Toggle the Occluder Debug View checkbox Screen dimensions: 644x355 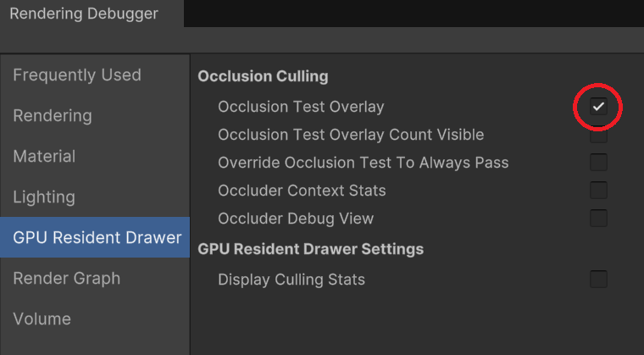pos(598,219)
